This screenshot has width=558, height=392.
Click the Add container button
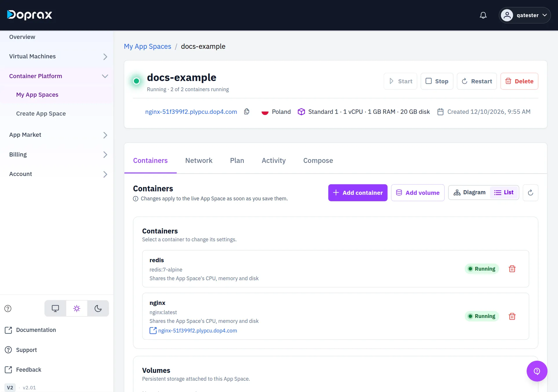click(358, 193)
